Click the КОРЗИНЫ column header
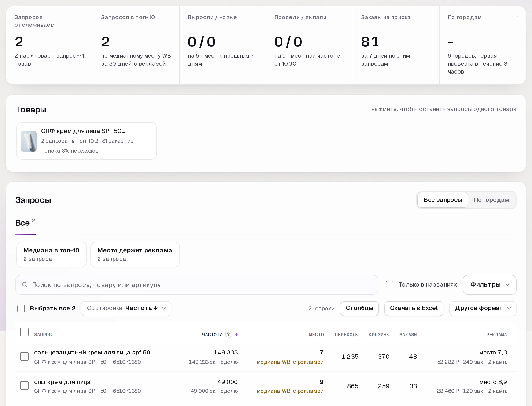Viewport: 532px width, 406px height. click(x=379, y=335)
